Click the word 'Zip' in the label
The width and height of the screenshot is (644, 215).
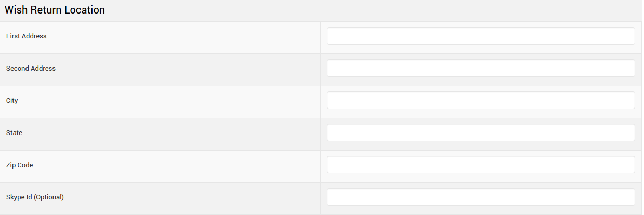click(x=11, y=165)
